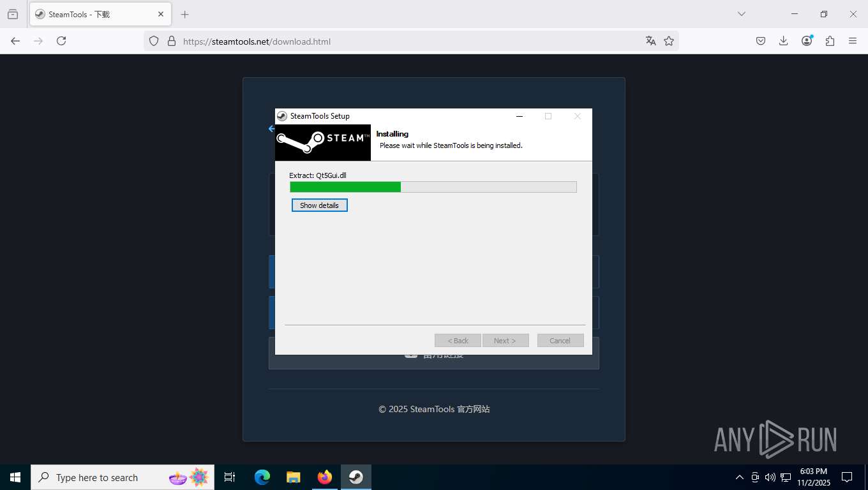
Task: View site security padlock info
Action: click(171, 41)
